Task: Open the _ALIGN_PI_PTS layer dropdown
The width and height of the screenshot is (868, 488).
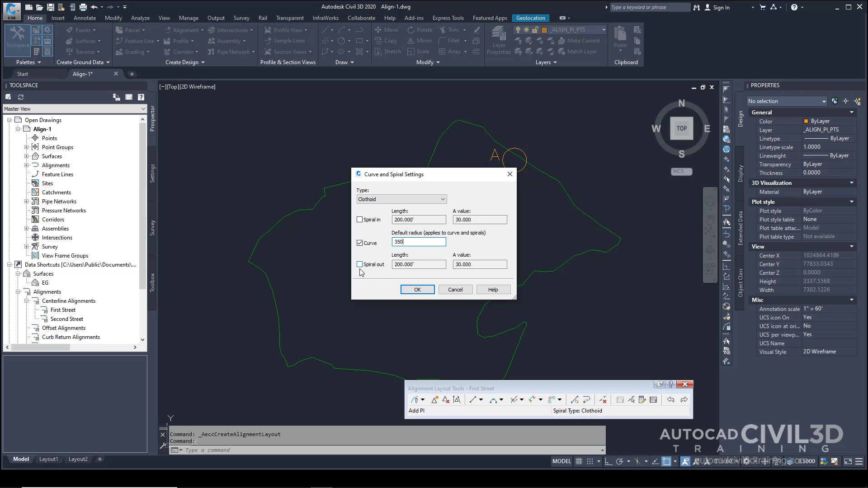Action: coord(603,29)
